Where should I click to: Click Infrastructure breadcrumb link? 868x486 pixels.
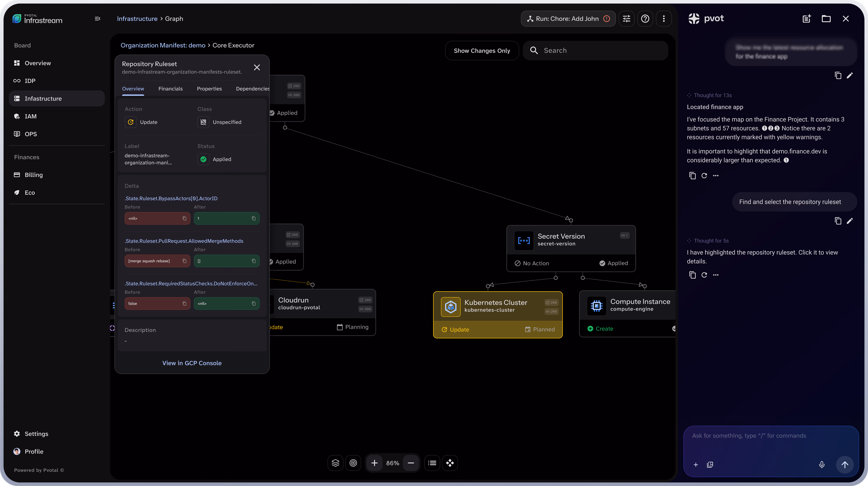coord(137,19)
